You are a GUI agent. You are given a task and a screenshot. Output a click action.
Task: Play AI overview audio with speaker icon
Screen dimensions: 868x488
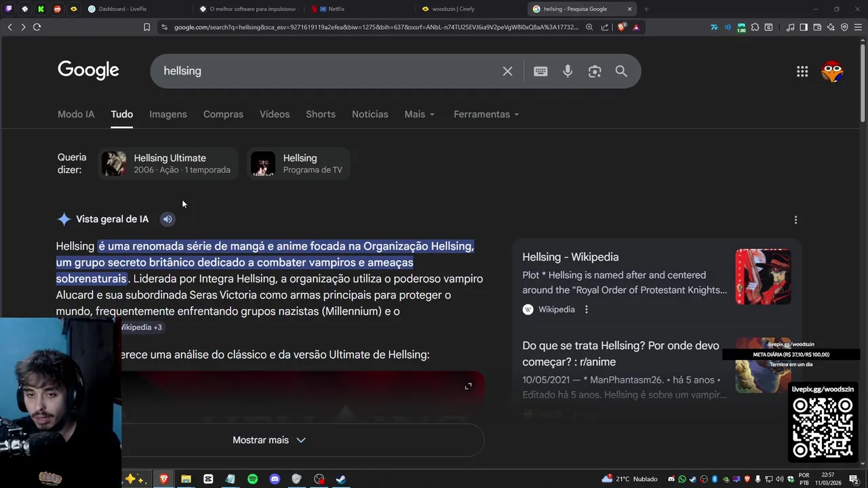[167, 219]
